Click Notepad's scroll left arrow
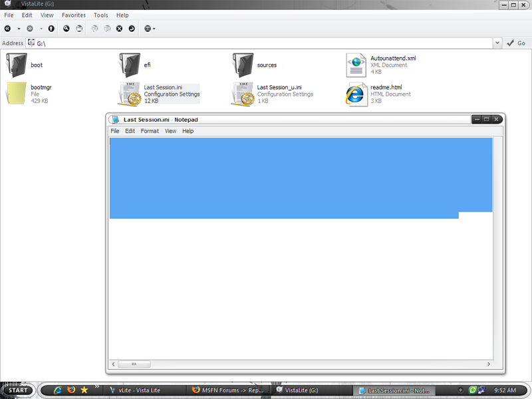This screenshot has width=532, height=399. 114,364
